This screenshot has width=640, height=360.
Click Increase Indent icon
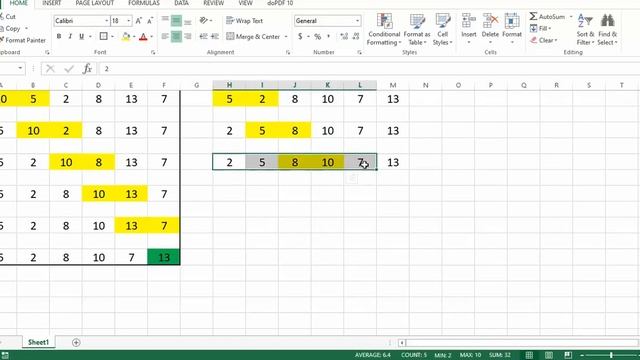point(215,37)
